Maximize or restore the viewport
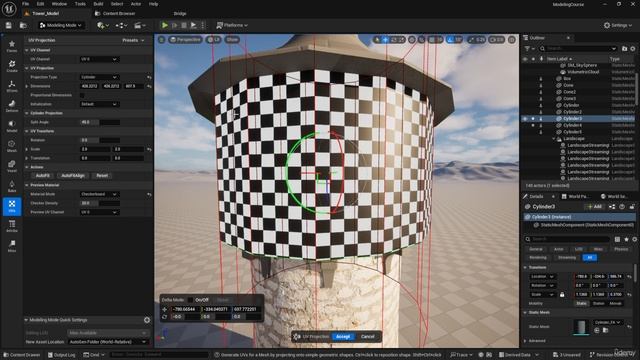Viewport: 640px width, 360px height. [511, 40]
